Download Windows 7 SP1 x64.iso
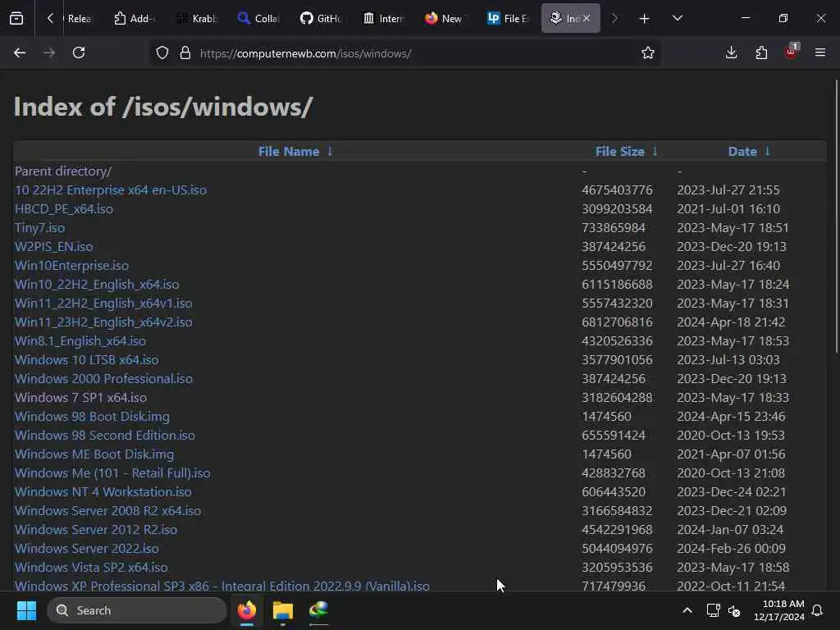The width and height of the screenshot is (840, 630). click(81, 398)
